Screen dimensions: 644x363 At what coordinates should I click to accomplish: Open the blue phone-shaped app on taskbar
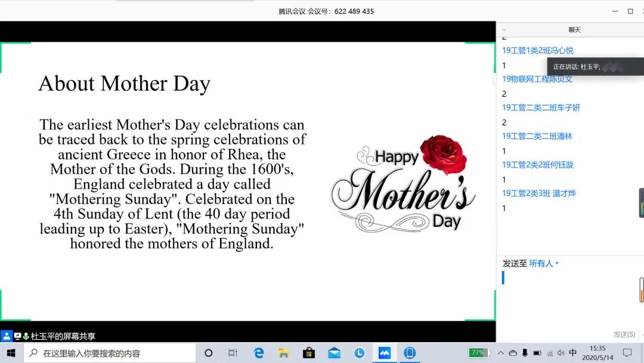(x=410, y=353)
